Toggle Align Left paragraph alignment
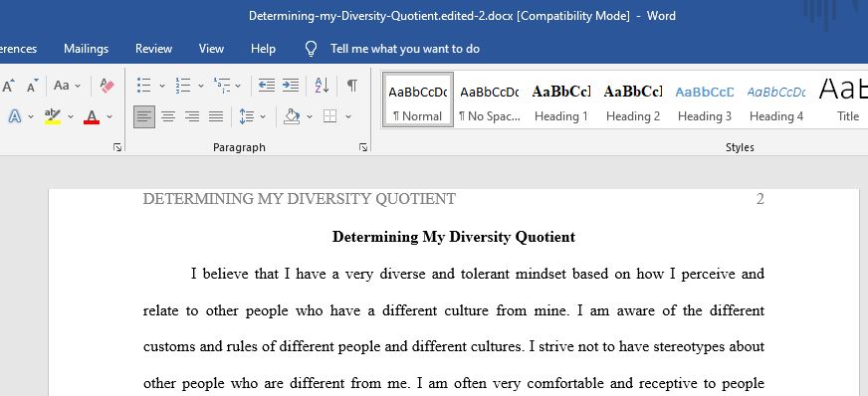 [x=144, y=116]
